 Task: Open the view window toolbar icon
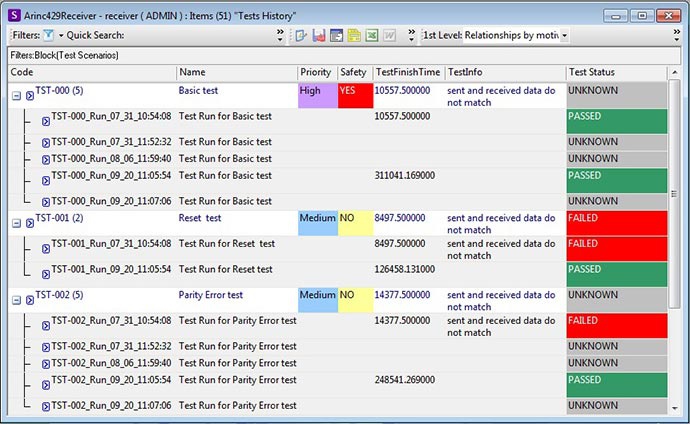(x=336, y=35)
